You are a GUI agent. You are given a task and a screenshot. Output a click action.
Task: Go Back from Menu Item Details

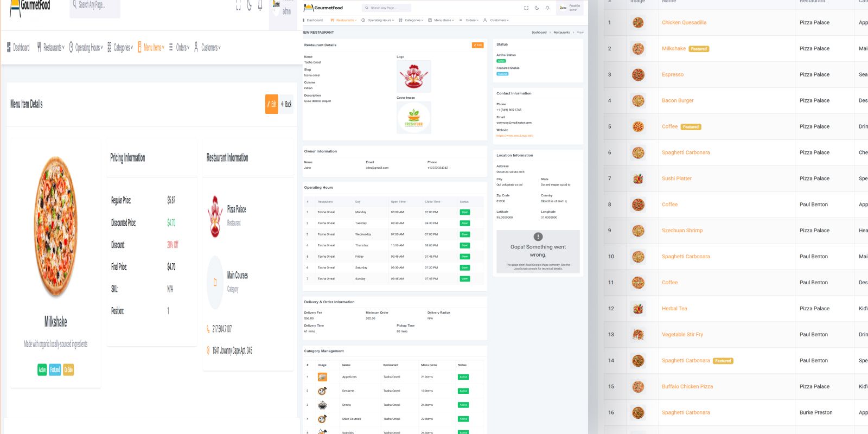[286, 104]
